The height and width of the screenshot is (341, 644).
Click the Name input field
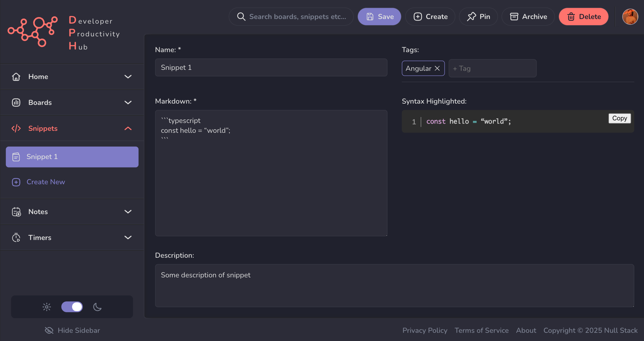point(271,68)
